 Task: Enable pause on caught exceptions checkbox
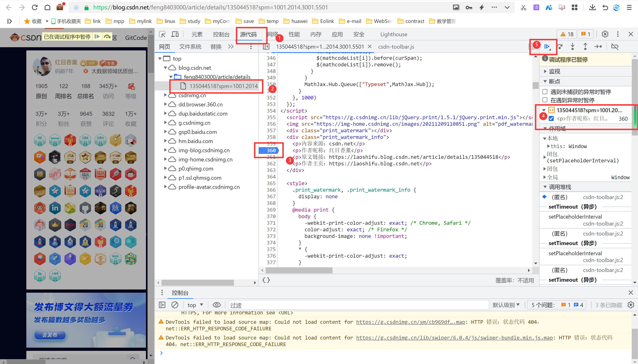pyautogui.click(x=545, y=100)
